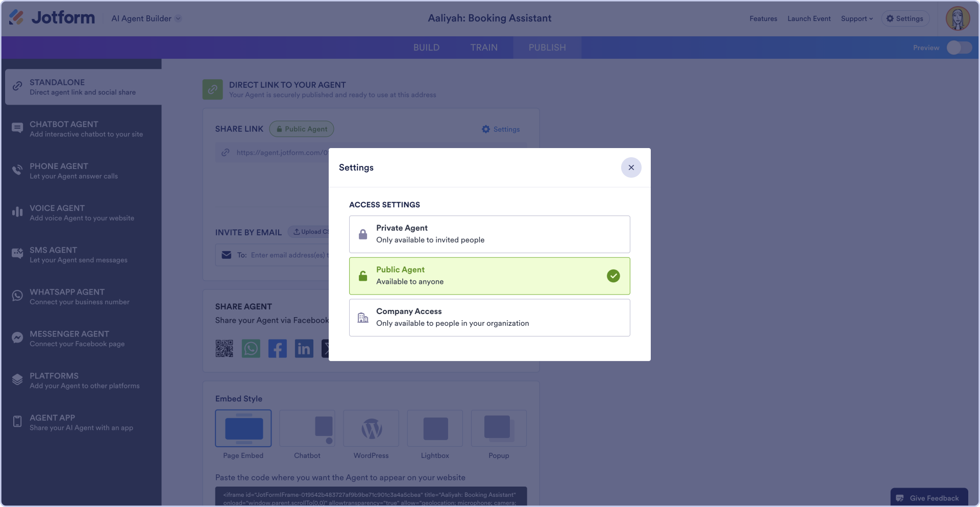This screenshot has height=507, width=980.
Task: Open the Support dropdown menu
Action: click(x=856, y=18)
